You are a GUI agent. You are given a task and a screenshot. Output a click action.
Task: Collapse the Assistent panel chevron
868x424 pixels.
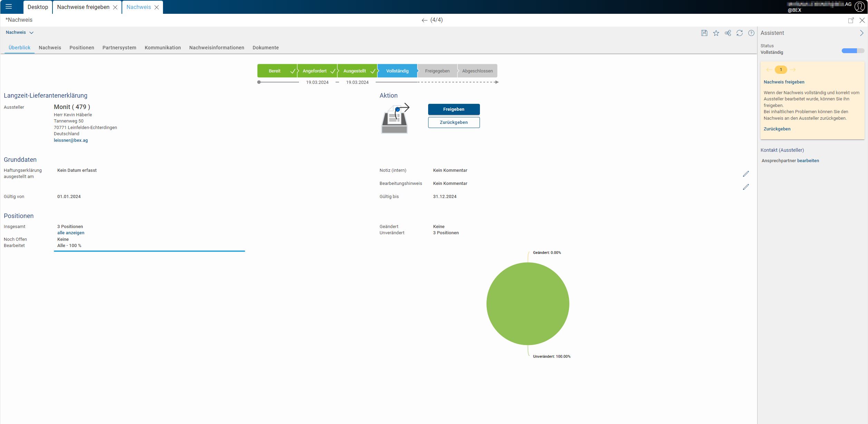click(x=861, y=33)
